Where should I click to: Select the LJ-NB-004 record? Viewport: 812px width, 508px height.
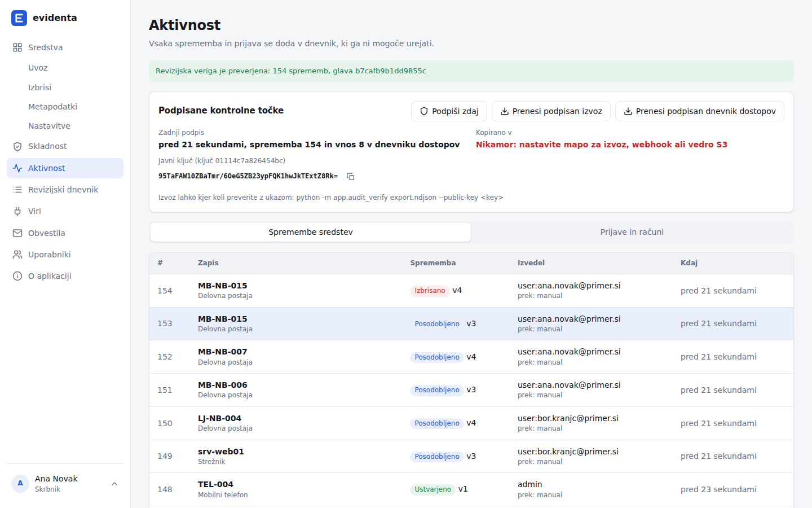pos(219,418)
